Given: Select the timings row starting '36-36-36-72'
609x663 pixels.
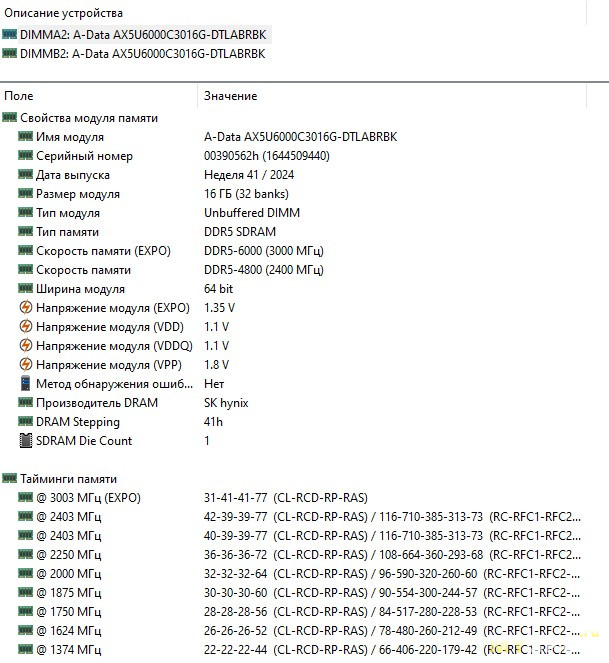Looking at the screenshot, I should click(392, 555).
